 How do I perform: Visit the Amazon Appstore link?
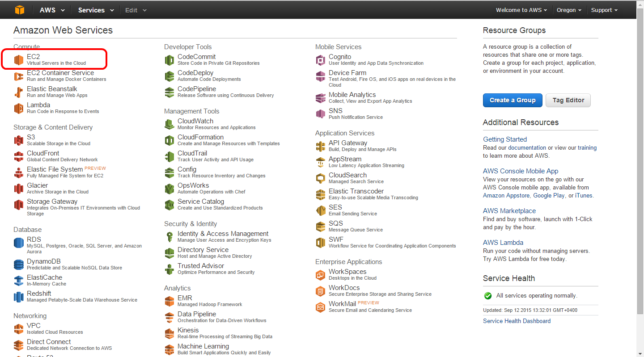click(506, 196)
